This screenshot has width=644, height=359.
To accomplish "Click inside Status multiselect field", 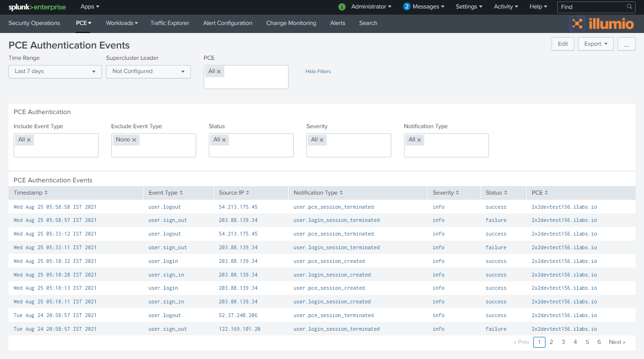I will click(x=251, y=145).
